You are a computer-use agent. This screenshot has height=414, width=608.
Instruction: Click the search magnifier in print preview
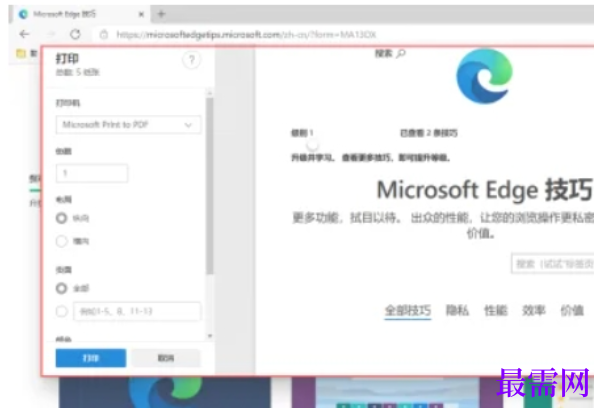(x=401, y=53)
